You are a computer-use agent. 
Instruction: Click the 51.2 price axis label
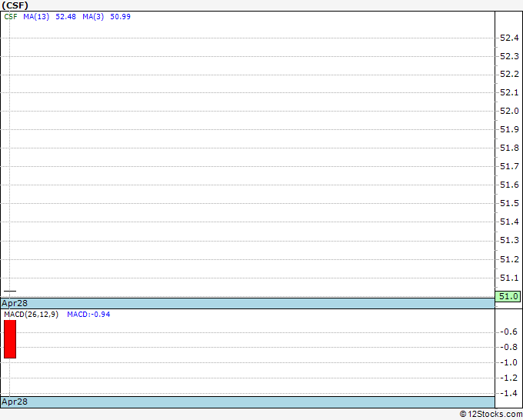click(509, 259)
